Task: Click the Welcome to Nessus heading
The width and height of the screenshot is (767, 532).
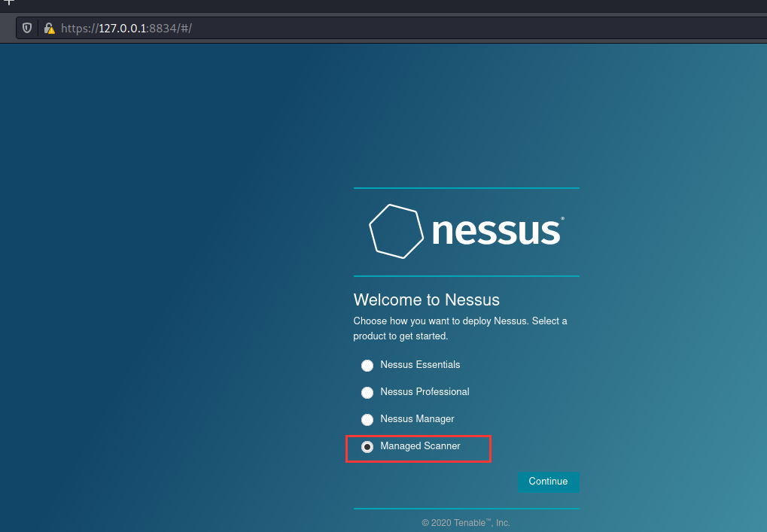Action: [427, 299]
